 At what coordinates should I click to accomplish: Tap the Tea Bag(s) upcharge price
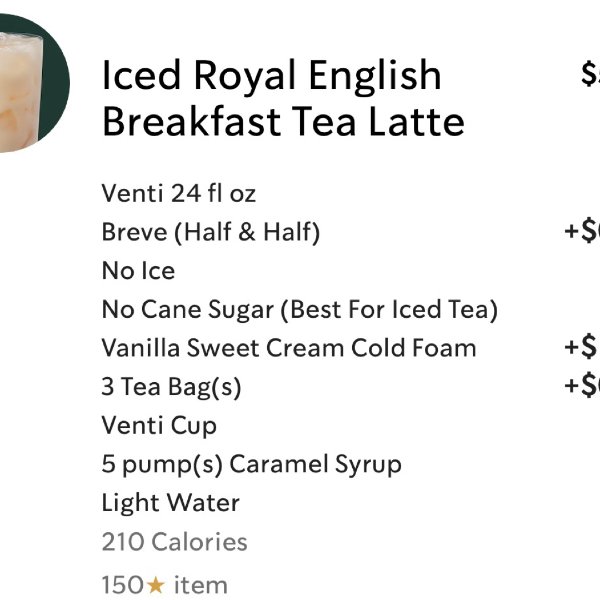coord(582,385)
